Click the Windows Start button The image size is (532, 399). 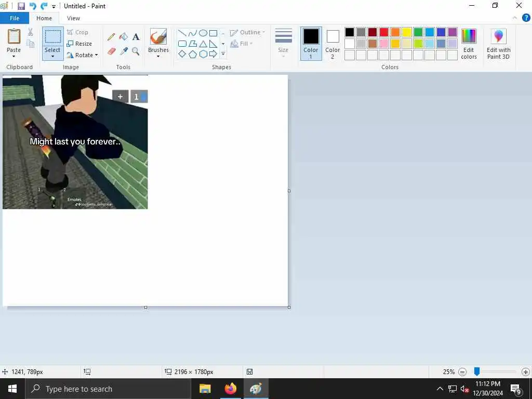(x=12, y=389)
